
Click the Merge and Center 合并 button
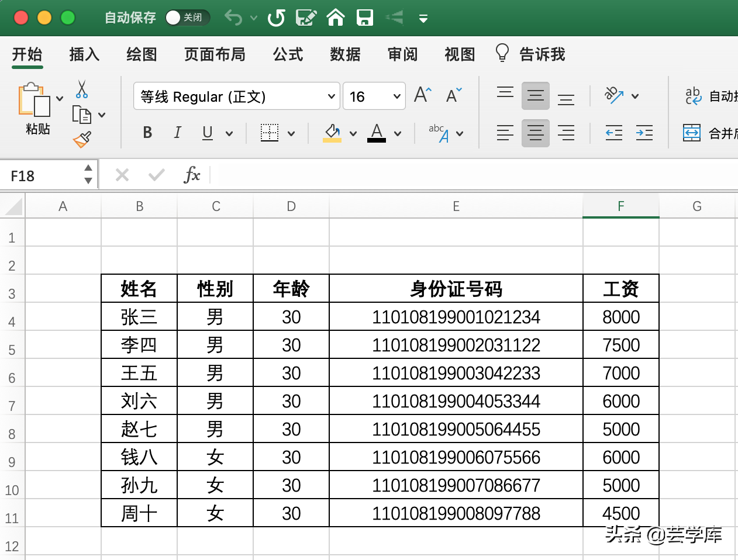pyautogui.click(x=710, y=133)
